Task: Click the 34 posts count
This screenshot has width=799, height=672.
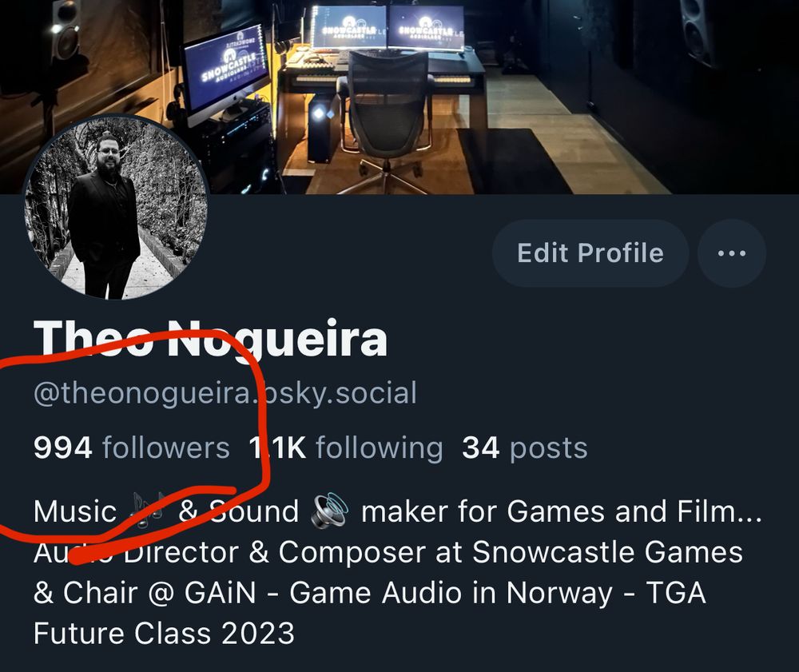Action: click(525, 447)
